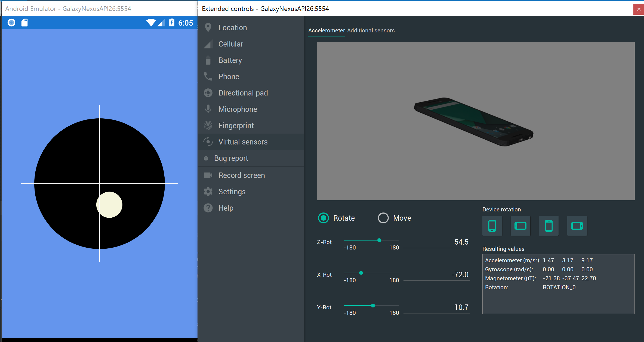Open the Battery panel
The width and height of the screenshot is (644, 342).
click(x=230, y=60)
